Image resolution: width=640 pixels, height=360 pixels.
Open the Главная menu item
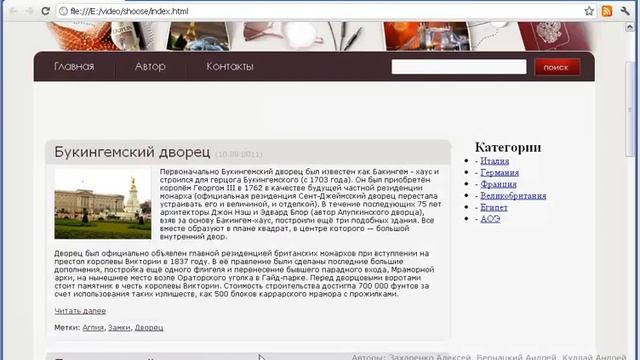click(74, 66)
